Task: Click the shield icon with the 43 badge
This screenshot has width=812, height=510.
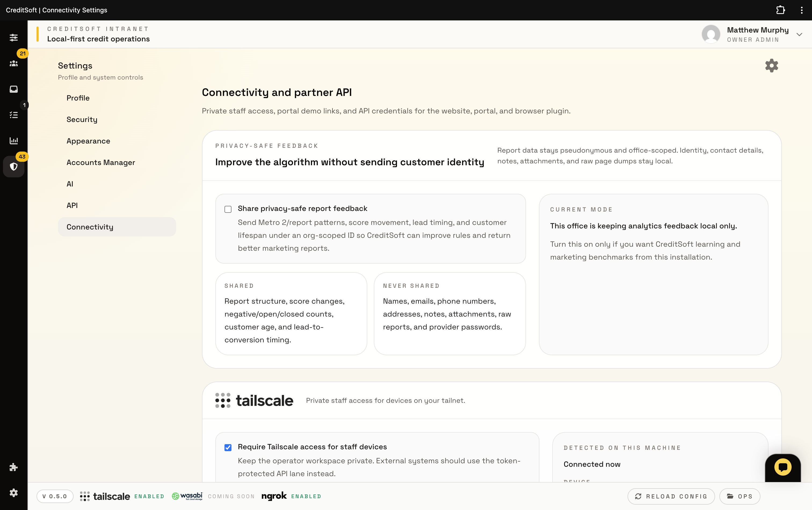Action: click(13, 166)
